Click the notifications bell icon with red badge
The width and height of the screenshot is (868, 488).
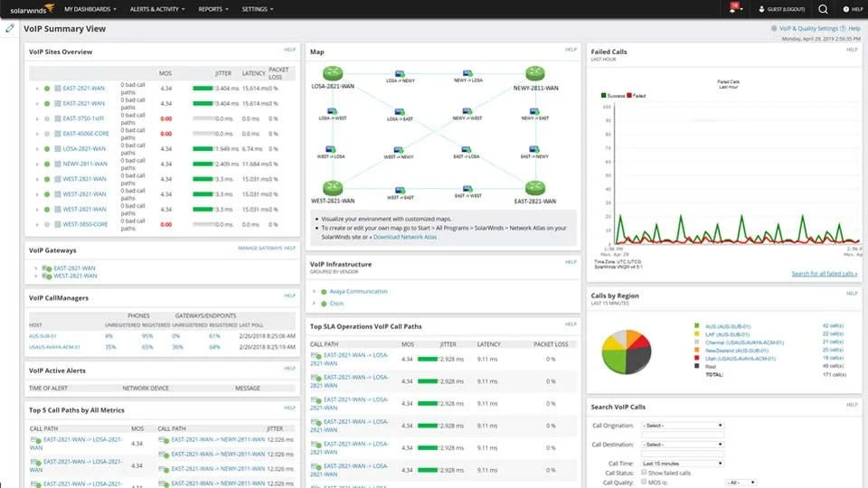732,9
